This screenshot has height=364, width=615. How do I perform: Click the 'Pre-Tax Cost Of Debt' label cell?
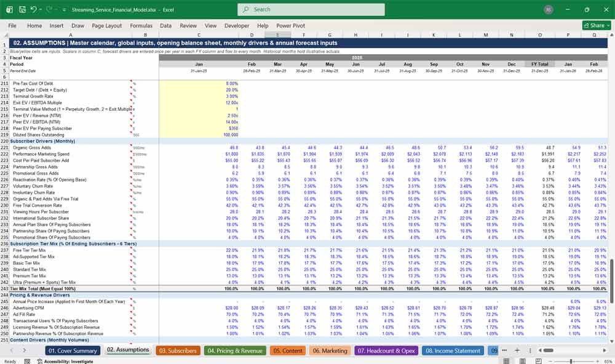33,84
